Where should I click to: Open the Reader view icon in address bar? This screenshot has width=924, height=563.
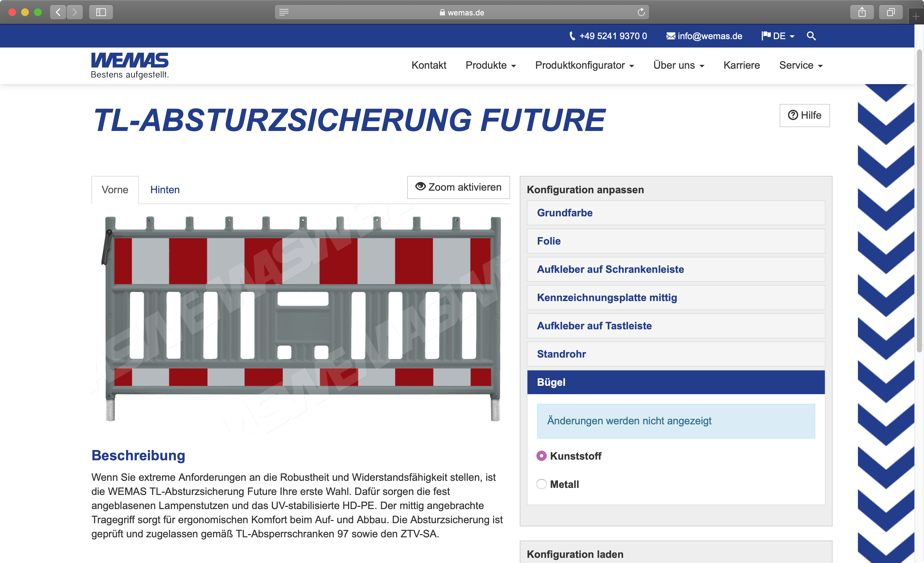(284, 13)
